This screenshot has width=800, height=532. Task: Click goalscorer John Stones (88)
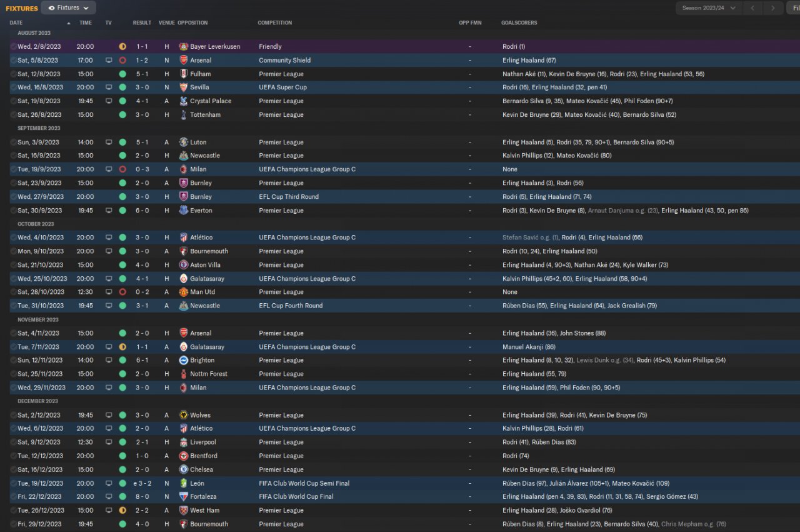click(582, 333)
